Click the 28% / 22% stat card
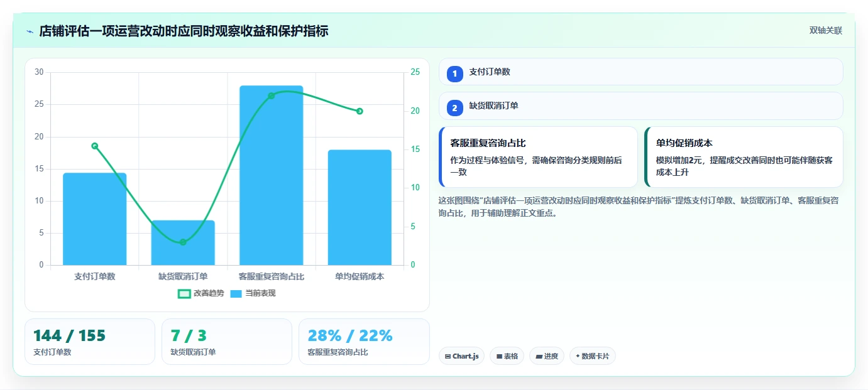The width and height of the screenshot is (868, 390). [x=364, y=342]
